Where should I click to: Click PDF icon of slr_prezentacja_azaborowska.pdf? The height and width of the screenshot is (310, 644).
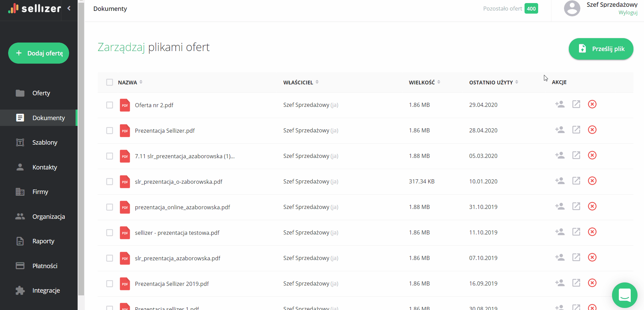[125, 258]
